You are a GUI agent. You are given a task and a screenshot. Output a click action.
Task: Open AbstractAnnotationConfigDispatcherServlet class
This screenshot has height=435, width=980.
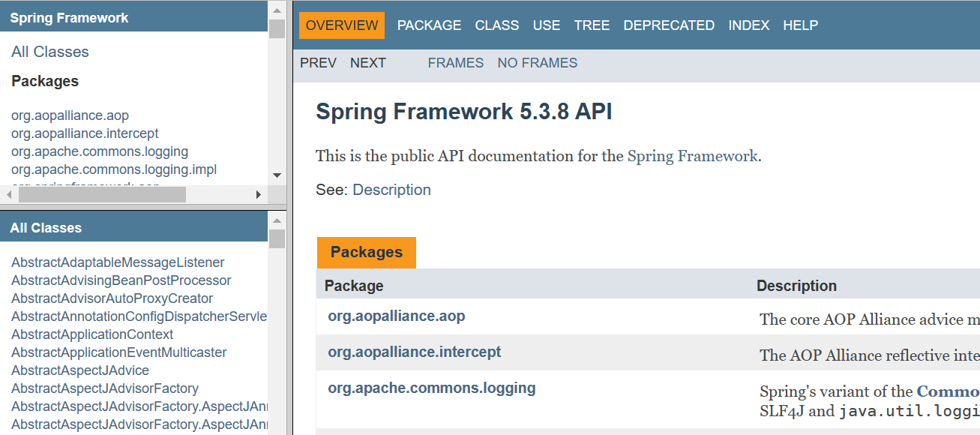coord(139,316)
